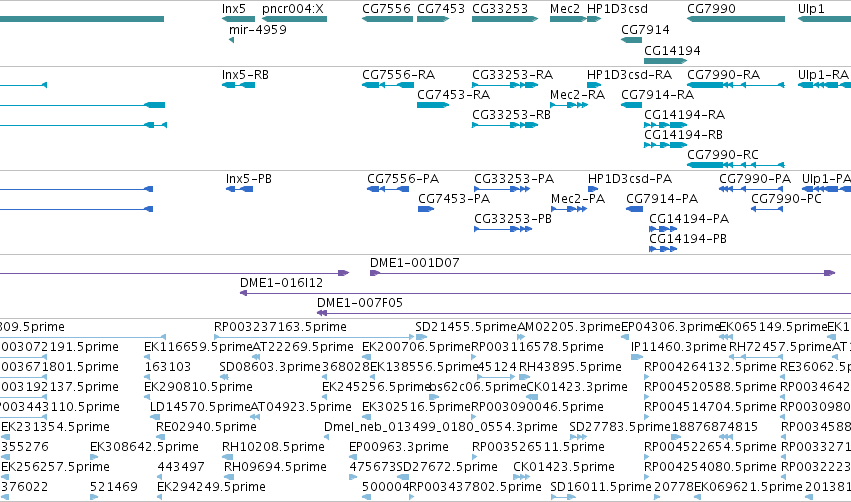Image resolution: width=851 pixels, height=502 pixels.
Task: Select the CG7990-PA protein feature
Action: coord(751,189)
